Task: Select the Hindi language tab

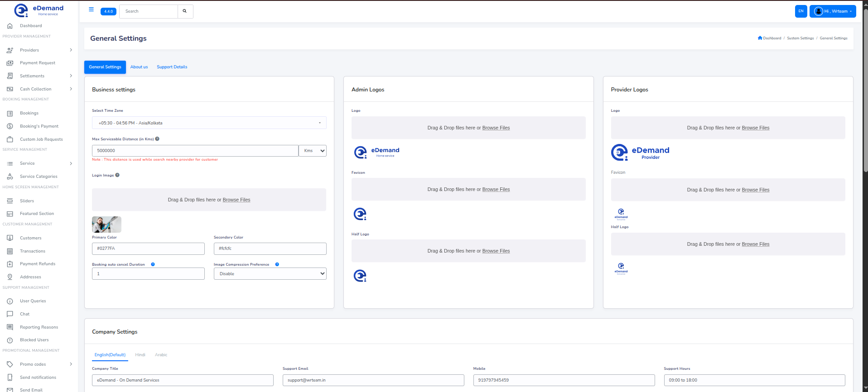Action: click(x=140, y=355)
